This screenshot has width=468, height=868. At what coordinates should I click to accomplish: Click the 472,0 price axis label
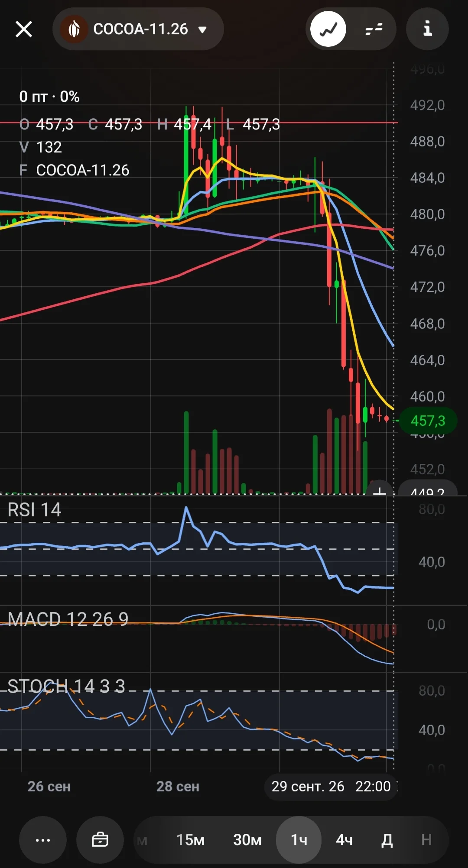pos(427,287)
